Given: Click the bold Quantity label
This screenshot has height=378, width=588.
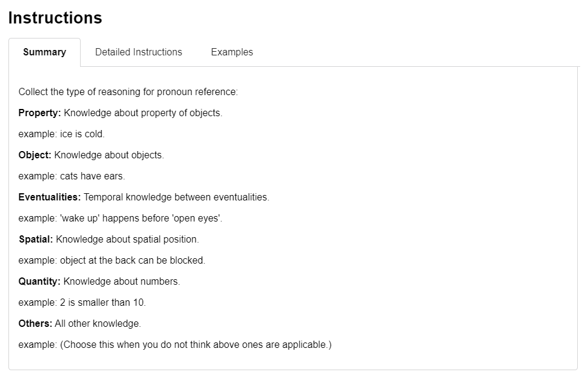Looking at the screenshot, I should (39, 281).
